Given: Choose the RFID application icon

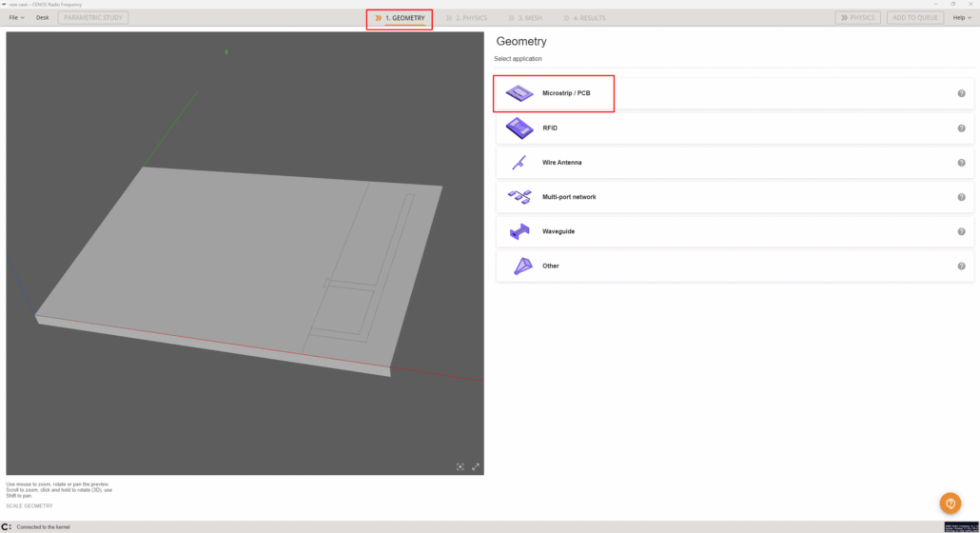Looking at the screenshot, I should 519,128.
